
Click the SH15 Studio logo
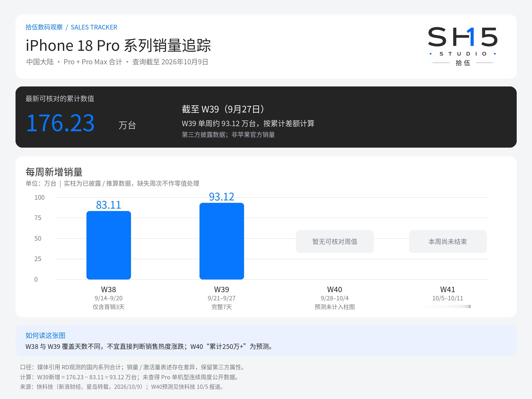pyautogui.click(x=462, y=46)
